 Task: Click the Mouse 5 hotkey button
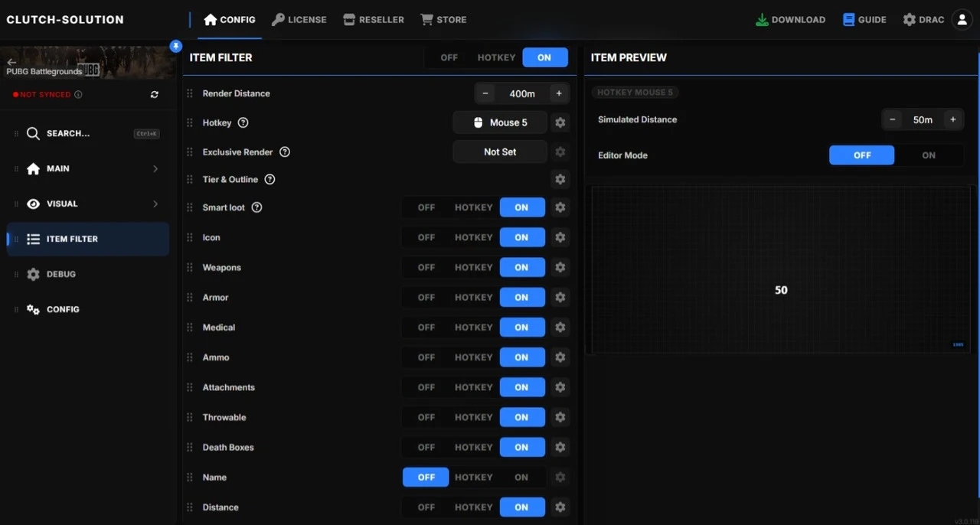[x=500, y=122]
